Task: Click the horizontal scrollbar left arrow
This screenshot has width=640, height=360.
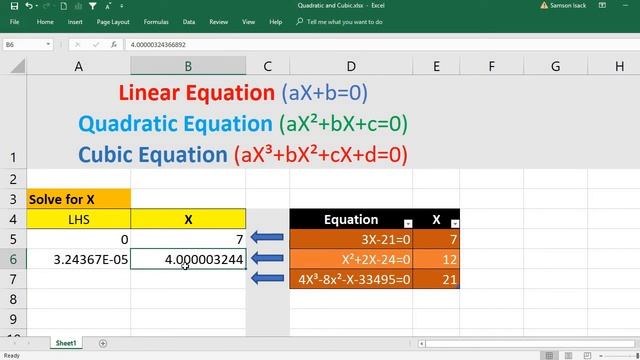Action: (x=422, y=344)
